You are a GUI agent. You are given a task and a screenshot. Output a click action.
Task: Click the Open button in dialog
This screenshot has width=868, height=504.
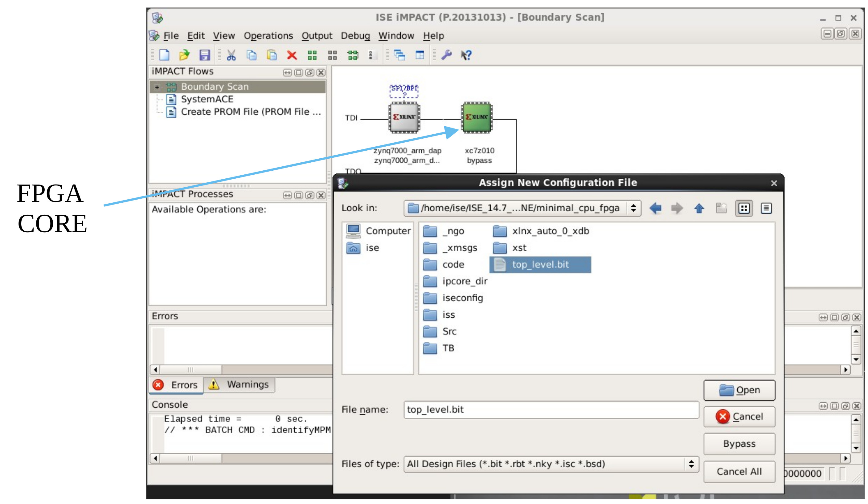[x=739, y=390]
